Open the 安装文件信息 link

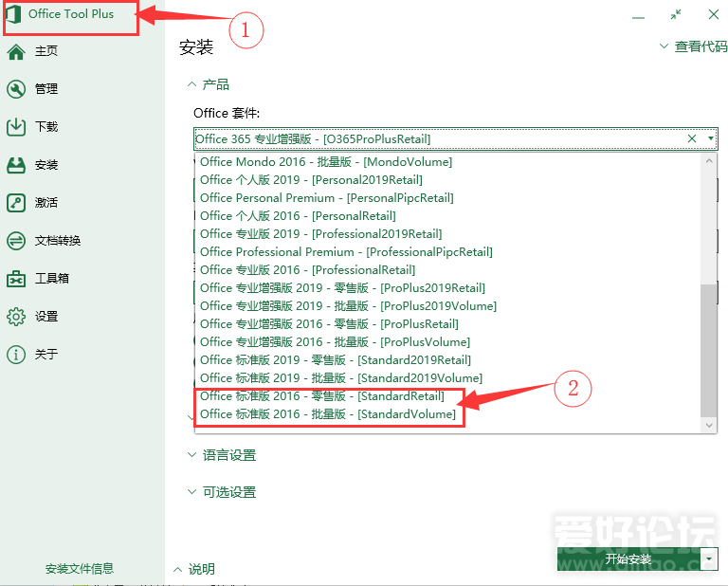pyautogui.click(x=80, y=568)
